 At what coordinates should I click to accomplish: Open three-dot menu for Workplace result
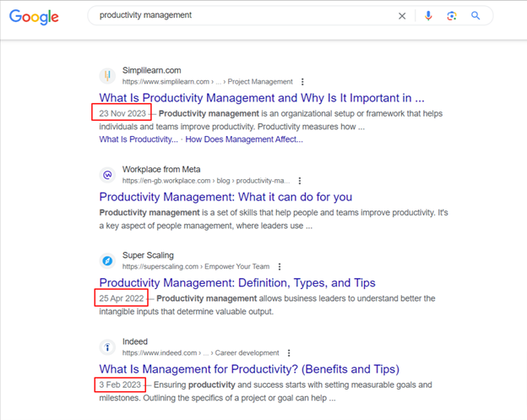[300, 181]
